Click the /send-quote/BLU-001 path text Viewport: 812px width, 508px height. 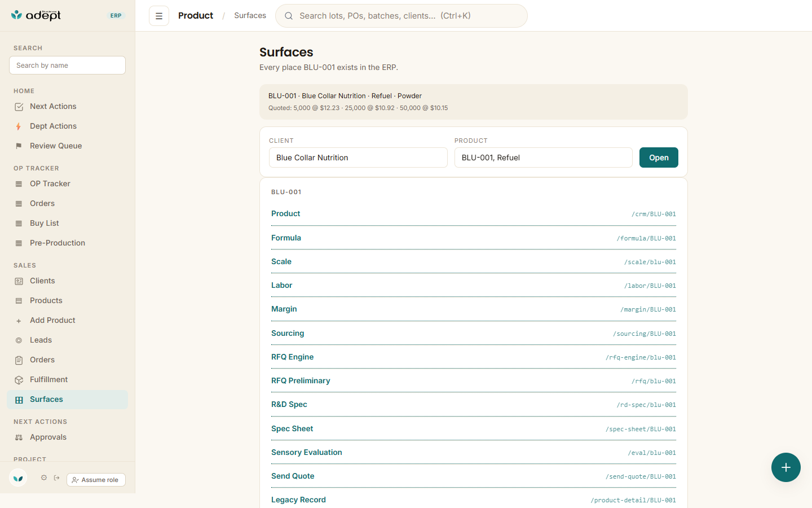coord(641,476)
